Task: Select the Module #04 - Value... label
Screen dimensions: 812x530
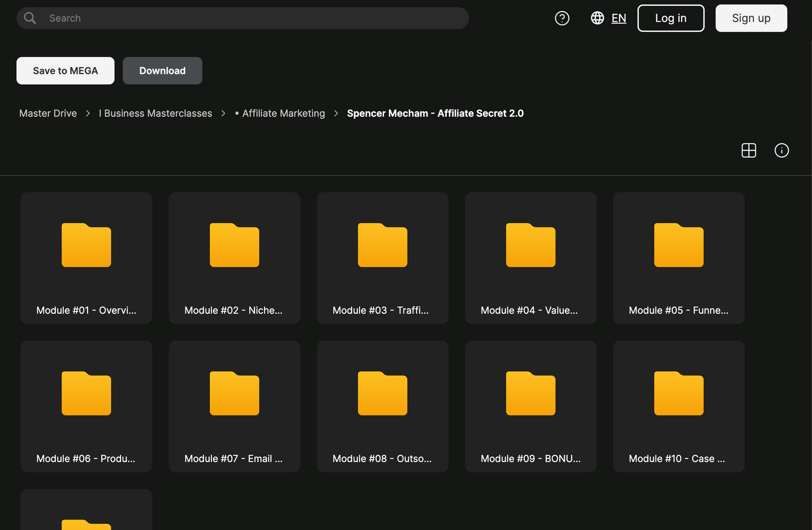Action: click(529, 310)
